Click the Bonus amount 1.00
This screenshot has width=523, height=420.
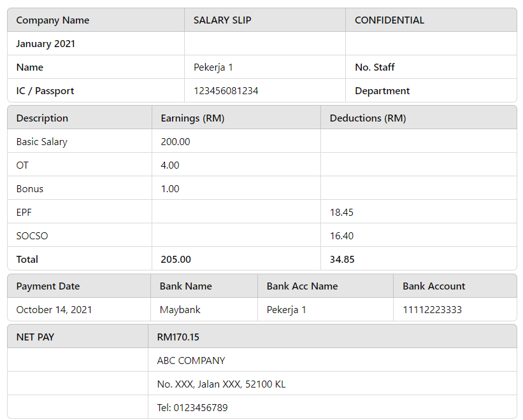pyautogui.click(x=170, y=189)
